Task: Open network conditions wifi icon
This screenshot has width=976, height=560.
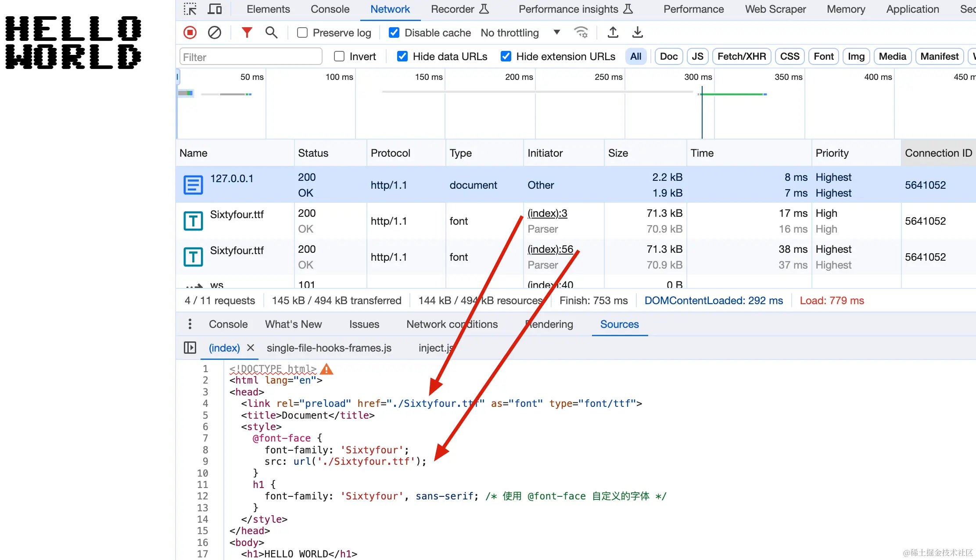Action: click(x=581, y=32)
